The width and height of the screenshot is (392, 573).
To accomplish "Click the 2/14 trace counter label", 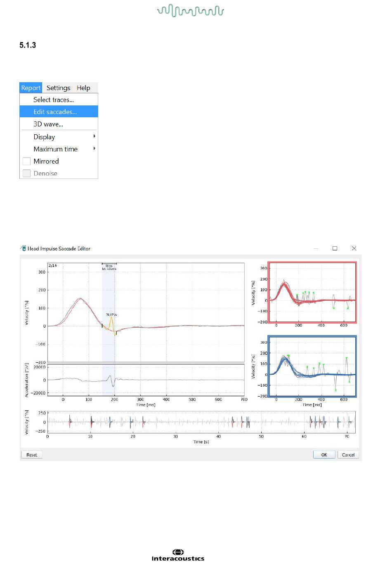I will (x=53, y=266).
